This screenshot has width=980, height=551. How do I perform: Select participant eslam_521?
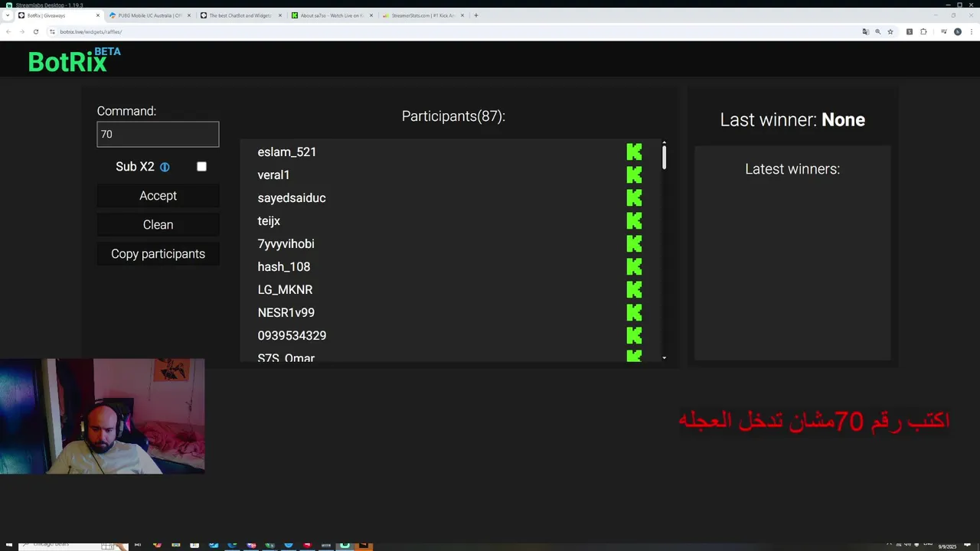tap(286, 152)
